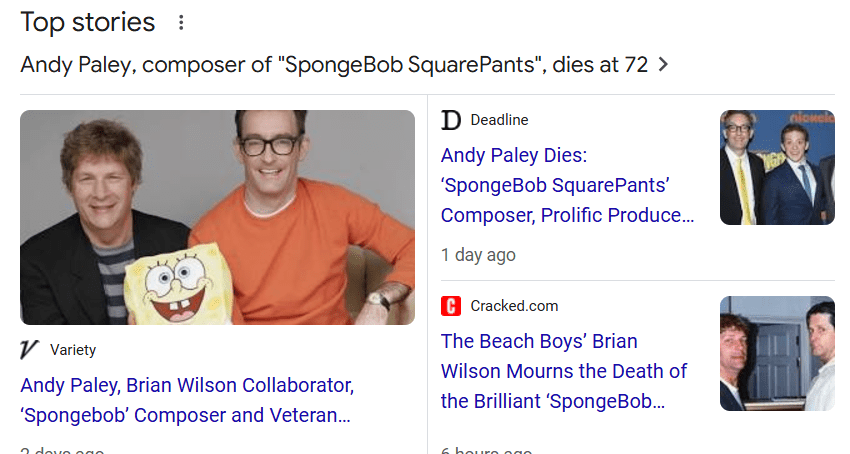This screenshot has width=850, height=454.
Task: Select the Variety source name
Action: point(73,350)
